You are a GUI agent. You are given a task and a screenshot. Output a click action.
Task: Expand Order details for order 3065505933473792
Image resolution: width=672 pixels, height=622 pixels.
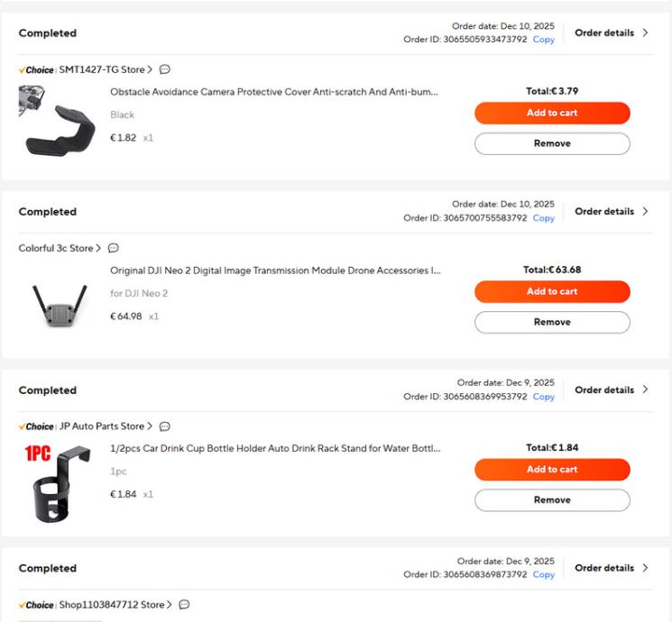click(611, 32)
